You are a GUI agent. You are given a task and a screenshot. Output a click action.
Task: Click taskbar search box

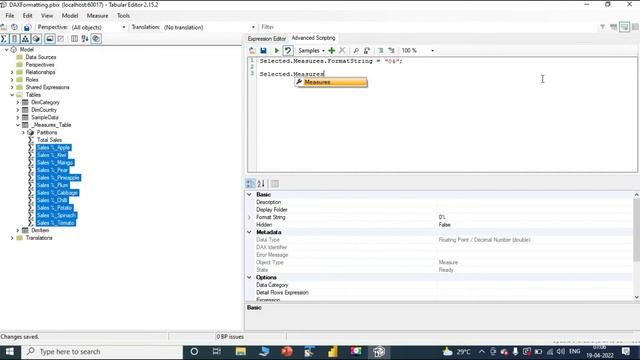101,352
